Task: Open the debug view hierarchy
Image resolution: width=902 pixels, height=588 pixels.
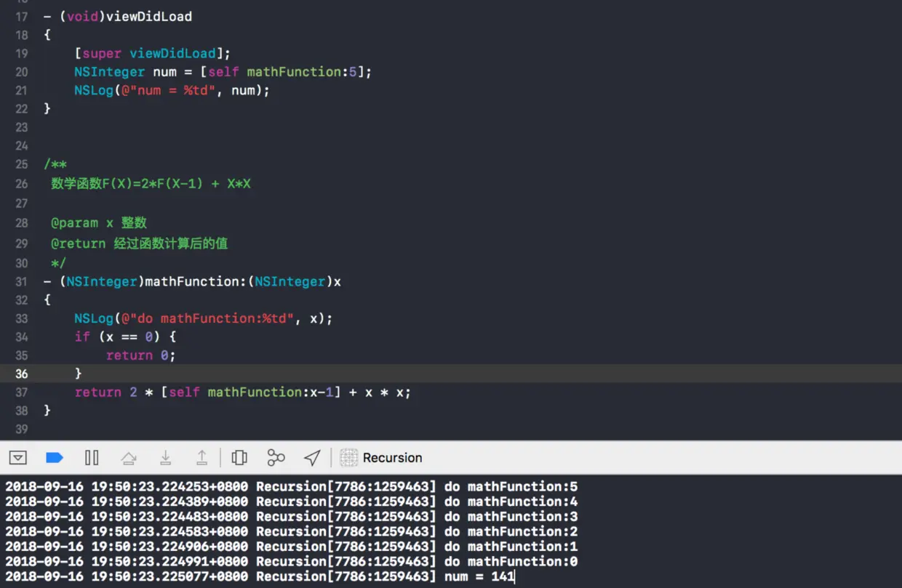Action: tap(239, 458)
